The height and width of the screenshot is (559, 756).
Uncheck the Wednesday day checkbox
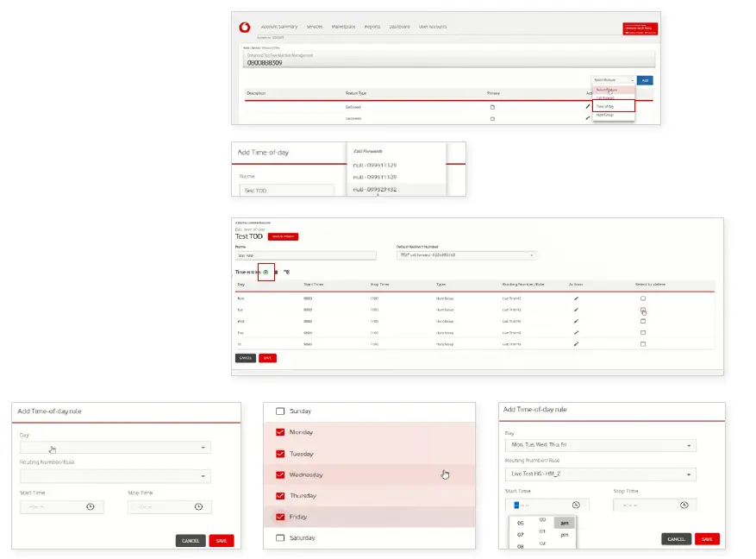click(282, 474)
